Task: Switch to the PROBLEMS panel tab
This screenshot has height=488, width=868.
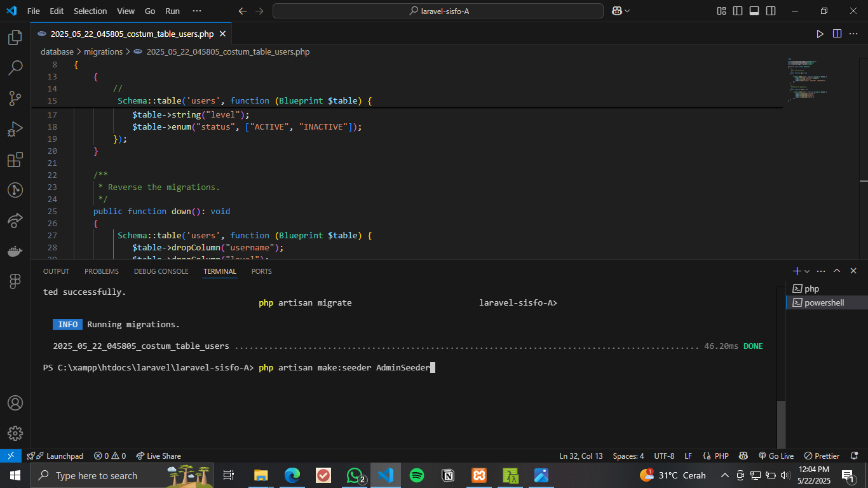Action: pyautogui.click(x=102, y=271)
